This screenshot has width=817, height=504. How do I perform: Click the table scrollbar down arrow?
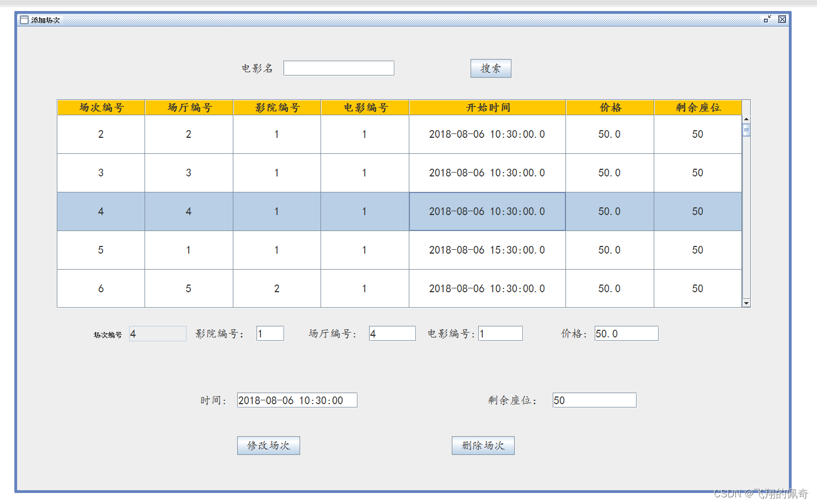coord(746,303)
